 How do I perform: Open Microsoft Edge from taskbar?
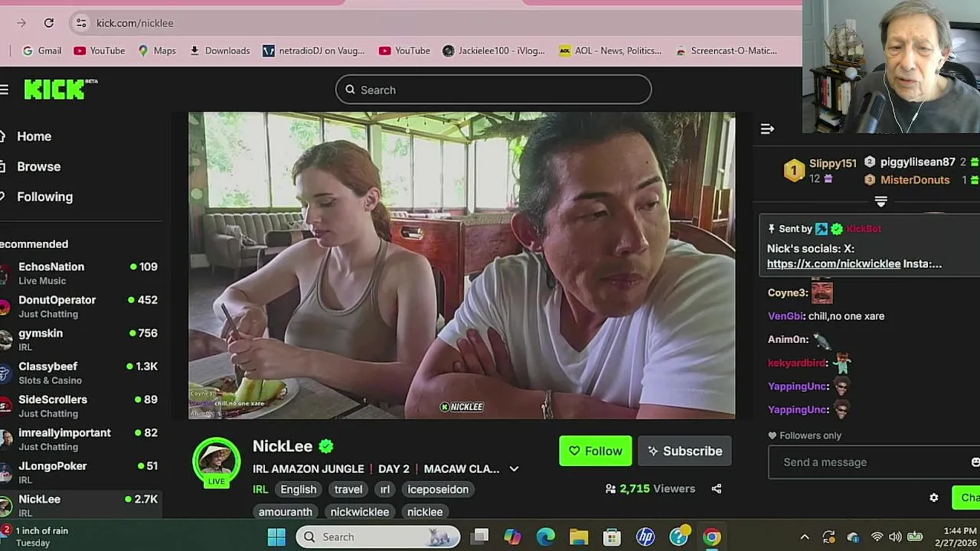coord(546,536)
